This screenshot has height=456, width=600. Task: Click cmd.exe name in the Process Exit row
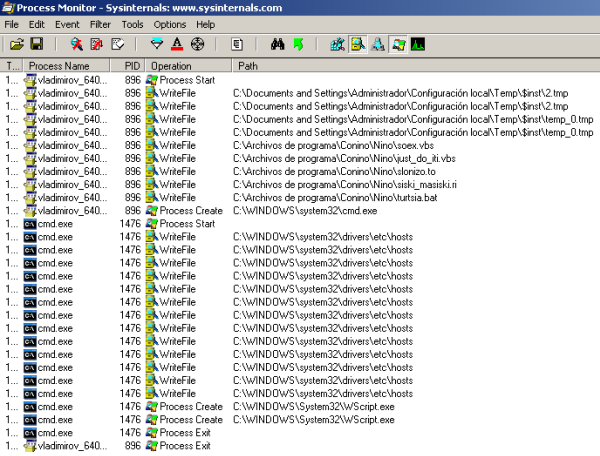[x=55, y=432]
